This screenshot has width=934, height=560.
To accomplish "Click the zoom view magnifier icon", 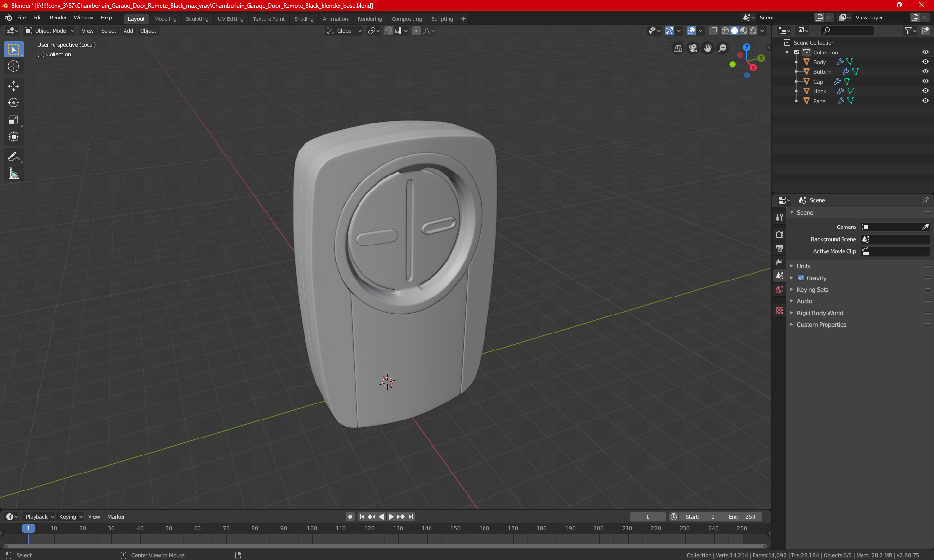I will coord(723,48).
